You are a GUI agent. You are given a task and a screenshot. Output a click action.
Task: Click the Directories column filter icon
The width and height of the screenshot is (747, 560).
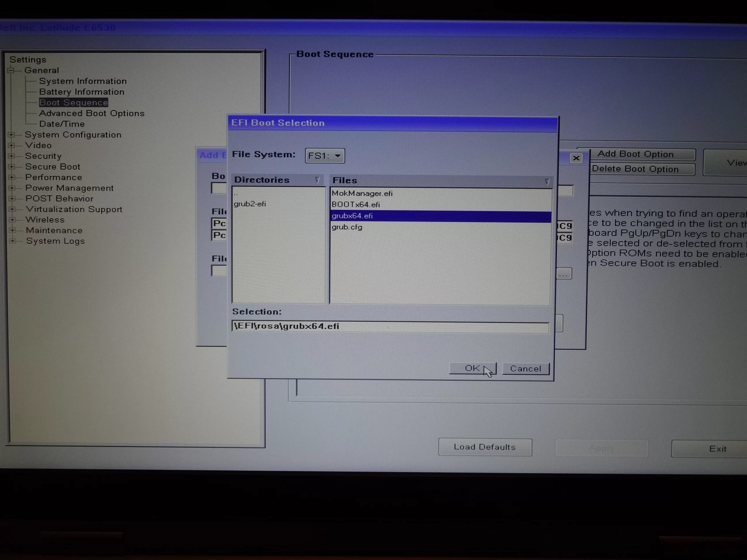(317, 180)
